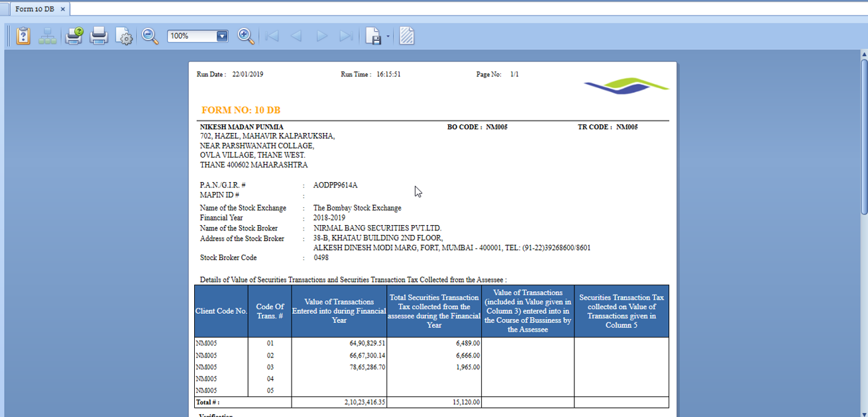Go to the previous page arrow
This screenshot has height=417, width=868.
tap(296, 36)
